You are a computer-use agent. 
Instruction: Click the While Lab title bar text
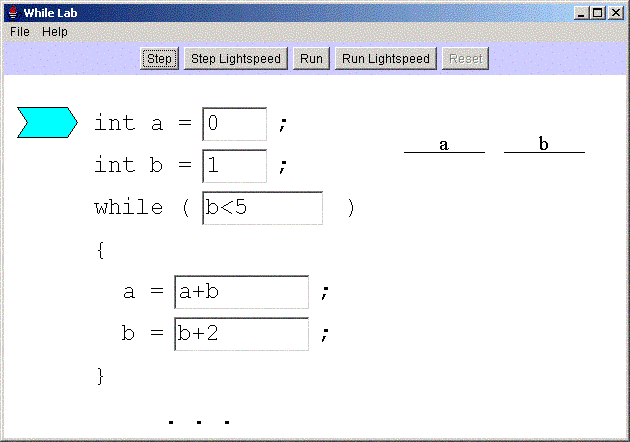tap(50, 12)
